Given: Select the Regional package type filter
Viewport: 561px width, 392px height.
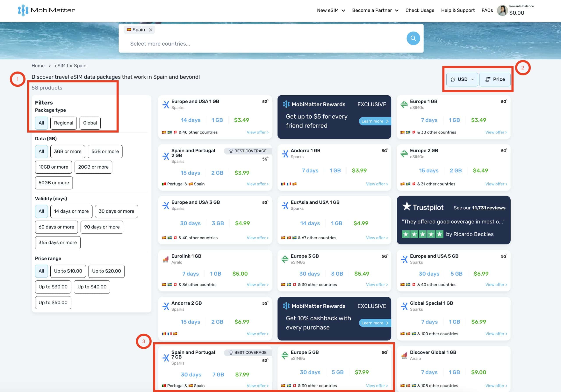Looking at the screenshot, I should [x=64, y=123].
